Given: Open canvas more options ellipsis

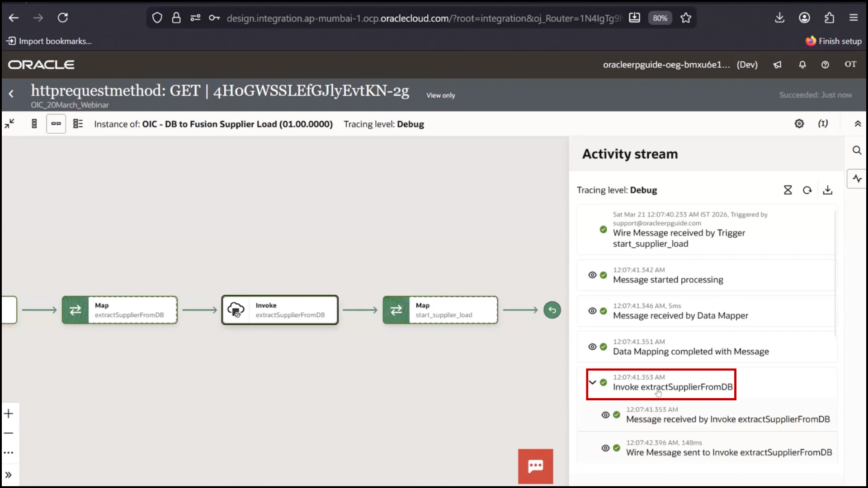Looking at the screenshot, I should click(x=9, y=452).
